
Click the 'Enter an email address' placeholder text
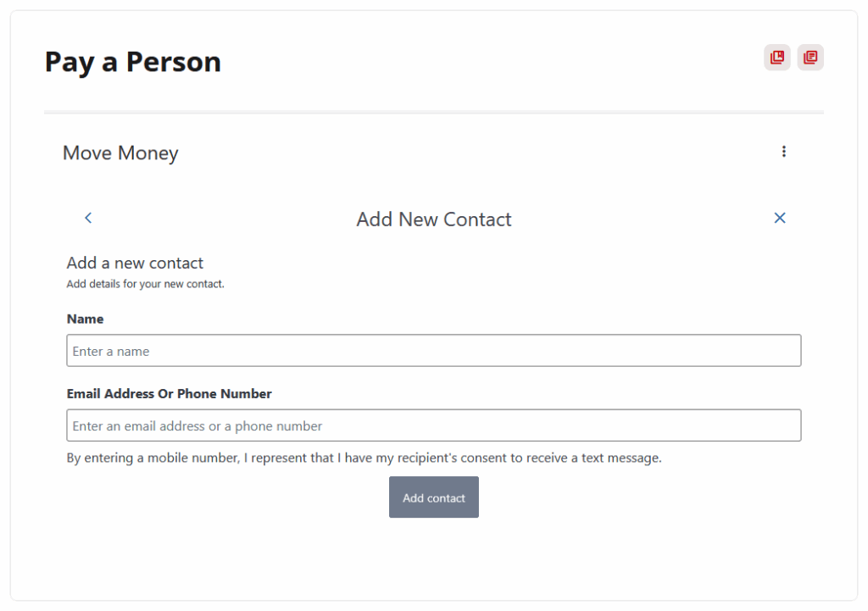pyautogui.click(x=198, y=426)
